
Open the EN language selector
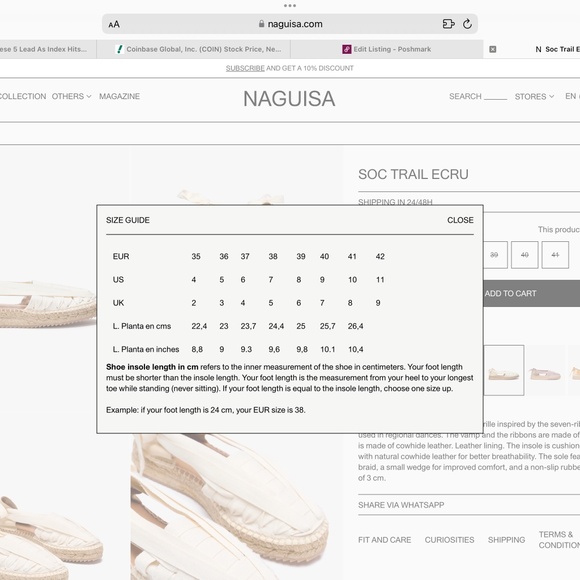coord(572,96)
